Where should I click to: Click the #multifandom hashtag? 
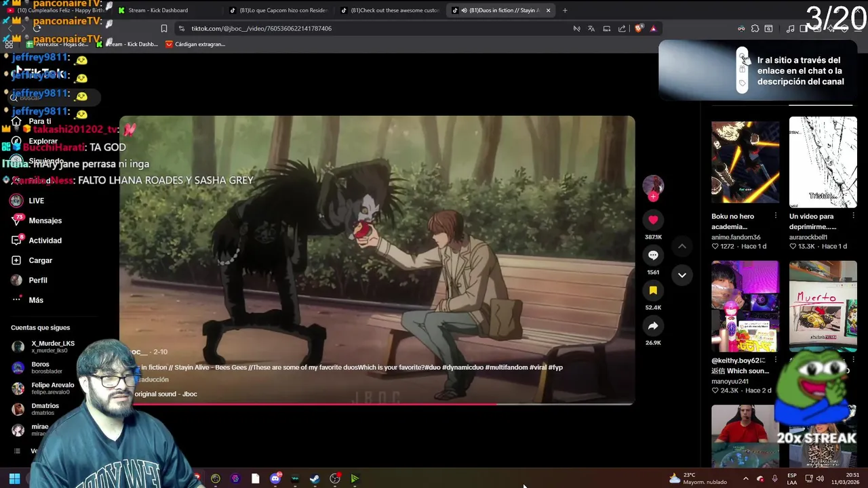506,367
